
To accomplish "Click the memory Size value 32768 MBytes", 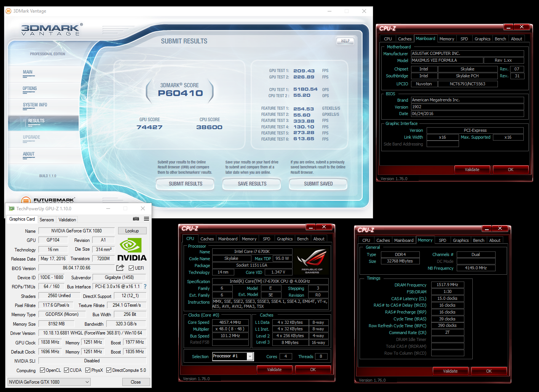I will pos(400,261).
